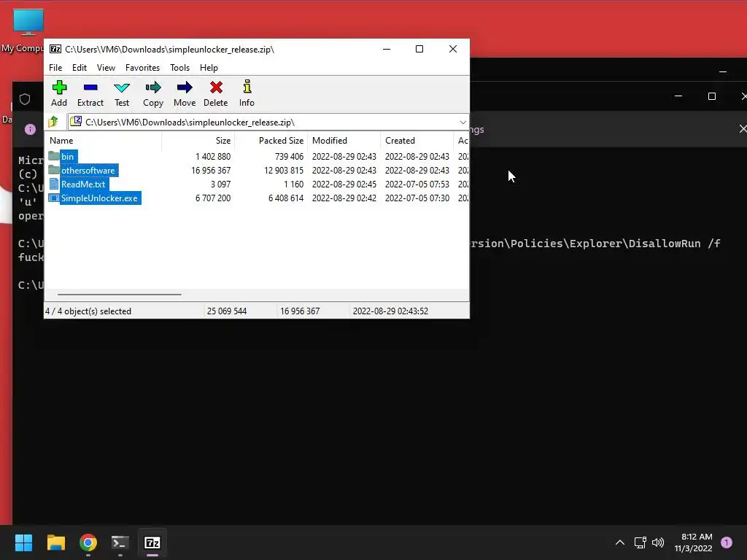The width and height of the screenshot is (747, 560).
Task: Click the taskbar clock and date
Action: pos(693,542)
